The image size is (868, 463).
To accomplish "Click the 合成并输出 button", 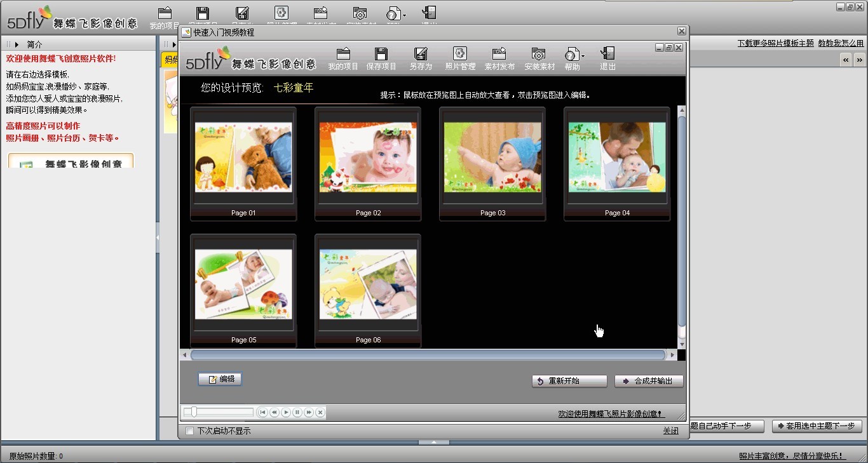I will click(649, 381).
